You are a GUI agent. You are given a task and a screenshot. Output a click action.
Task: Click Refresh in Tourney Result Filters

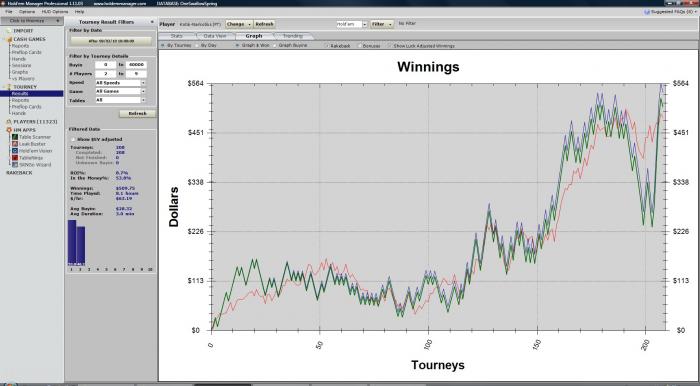(138, 114)
